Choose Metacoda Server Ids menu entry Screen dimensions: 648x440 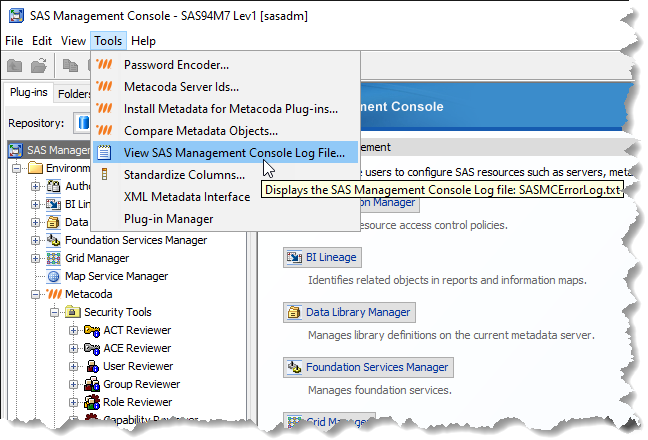226,86
